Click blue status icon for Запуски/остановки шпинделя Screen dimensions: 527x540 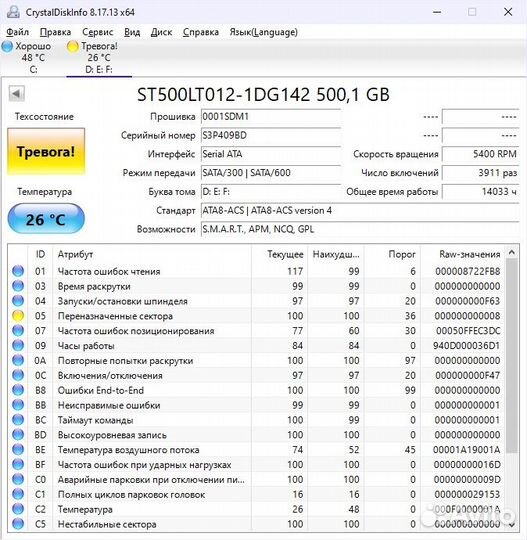coord(18,301)
